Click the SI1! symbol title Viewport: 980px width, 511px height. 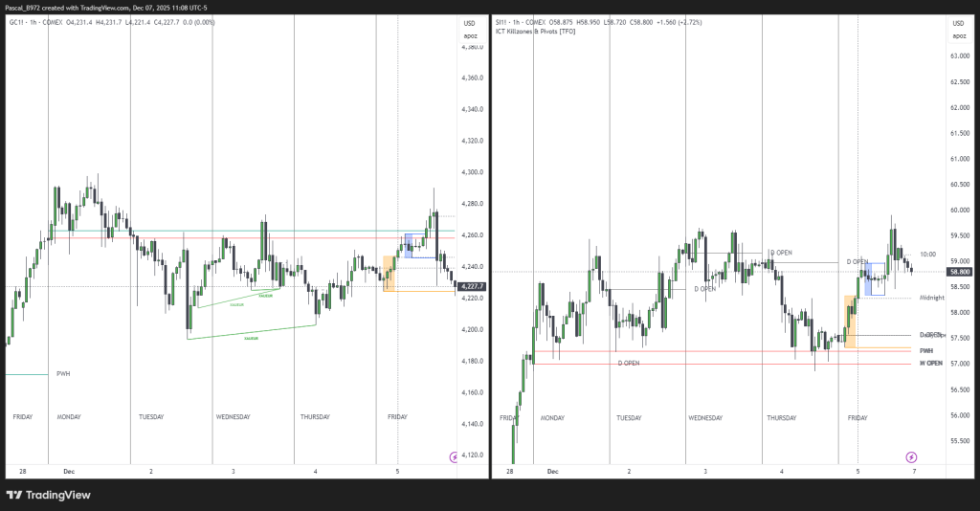503,21
